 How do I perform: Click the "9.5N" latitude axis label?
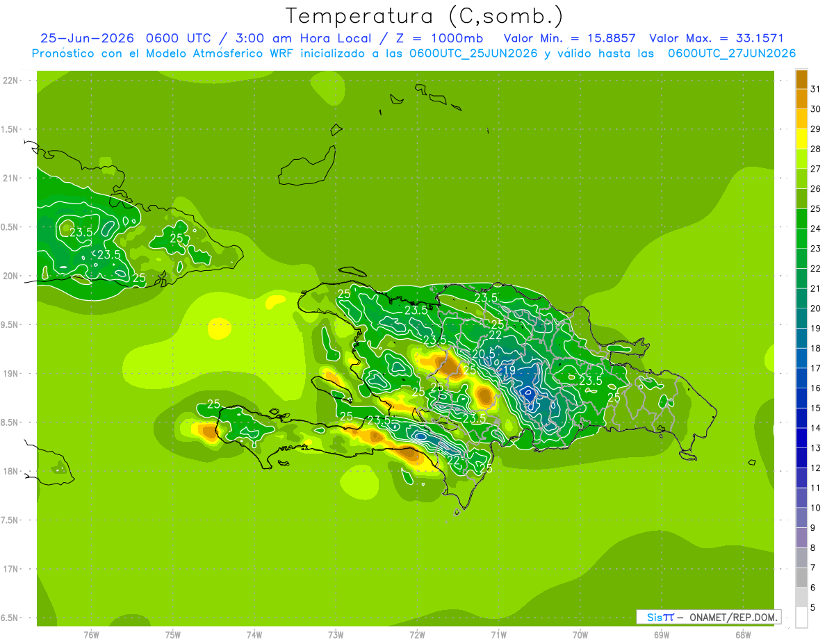[x=10, y=324]
